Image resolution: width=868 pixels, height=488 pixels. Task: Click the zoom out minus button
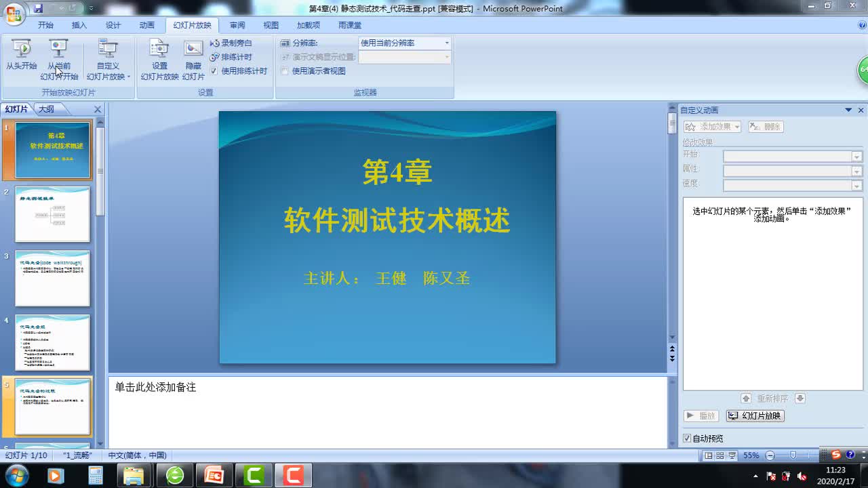click(x=770, y=455)
